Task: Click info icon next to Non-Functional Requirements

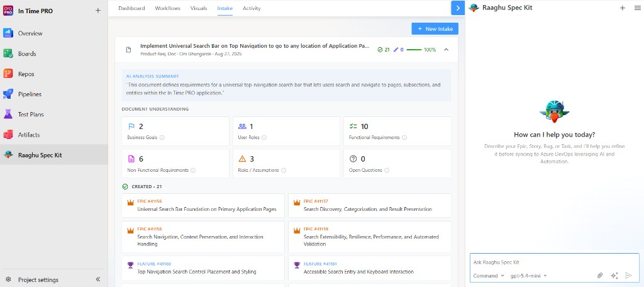Action: (193, 170)
